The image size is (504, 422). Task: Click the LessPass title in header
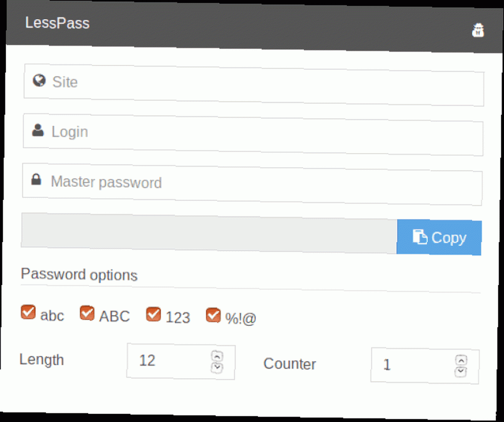click(57, 23)
